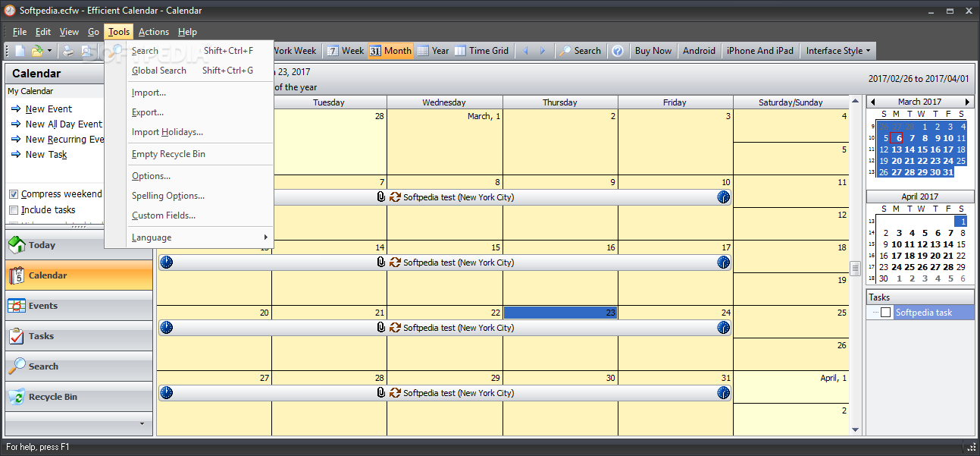This screenshot has width=980, height=456.
Task: Click clock icon at end of March 31 event
Action: pyautogui.click(x=724, y=393)
